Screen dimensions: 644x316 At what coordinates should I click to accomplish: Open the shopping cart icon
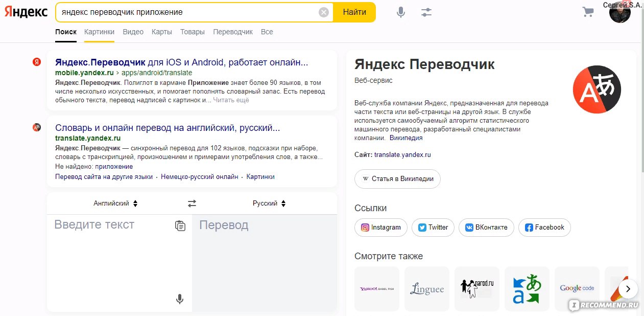pyautogui.click(x=588, y=12)
